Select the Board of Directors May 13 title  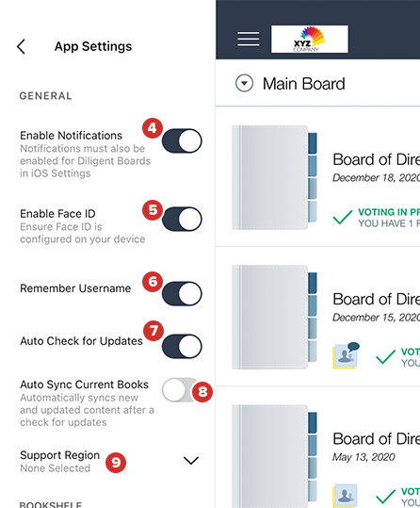click(377, 439)
